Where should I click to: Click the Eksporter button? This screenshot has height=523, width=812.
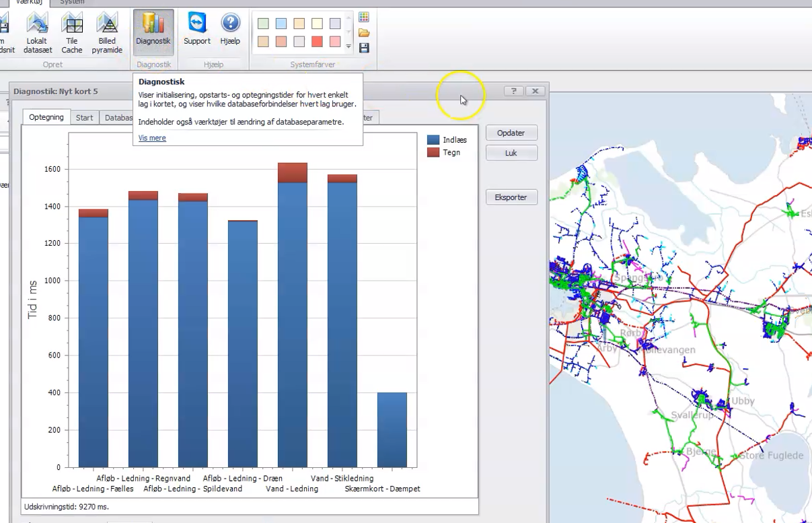511,197
